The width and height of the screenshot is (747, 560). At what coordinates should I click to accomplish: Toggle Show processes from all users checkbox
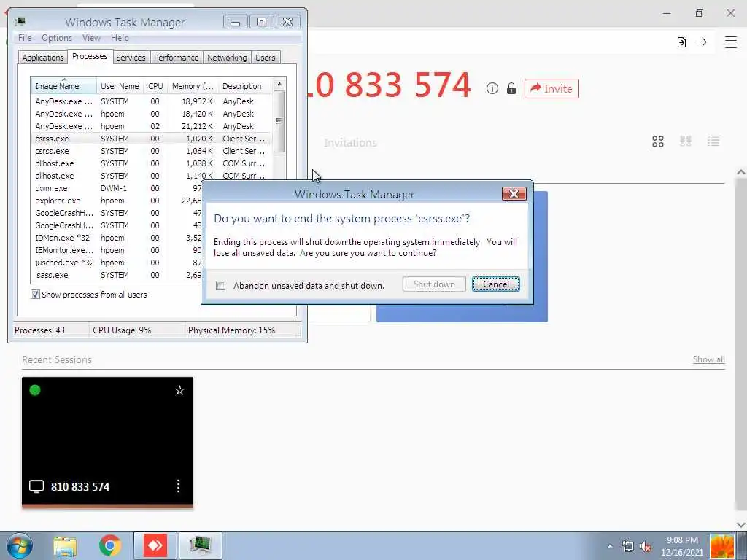(x=35, y=295)
